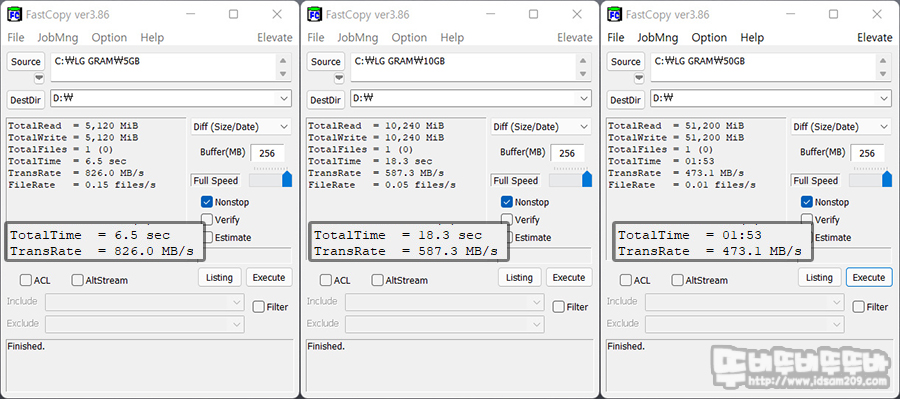Viewport: 900px width, 399px height.
Task: Click the Listing button in the 10GB window
Action: pyautogui.click(x=519, y=277)
